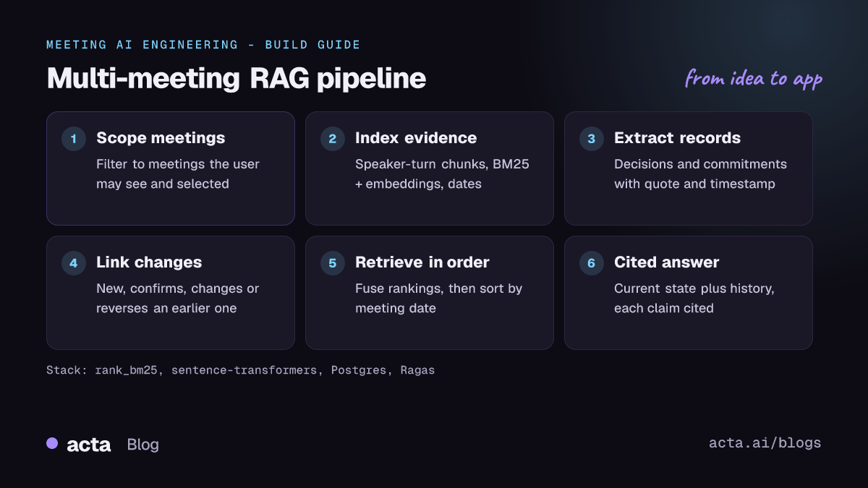
Task: Click 'Current state plus history,' description
Action: (694, 288)
